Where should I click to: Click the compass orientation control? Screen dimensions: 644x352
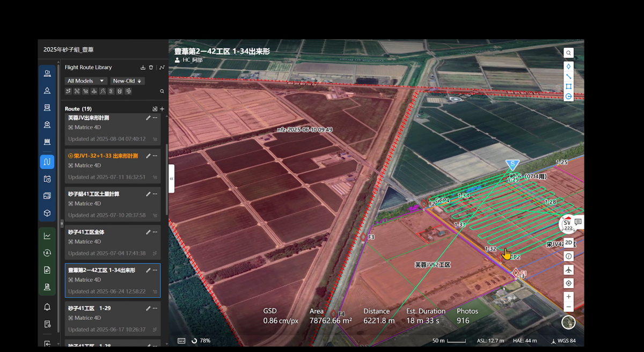pyautogui.click(x=568, y=322)
